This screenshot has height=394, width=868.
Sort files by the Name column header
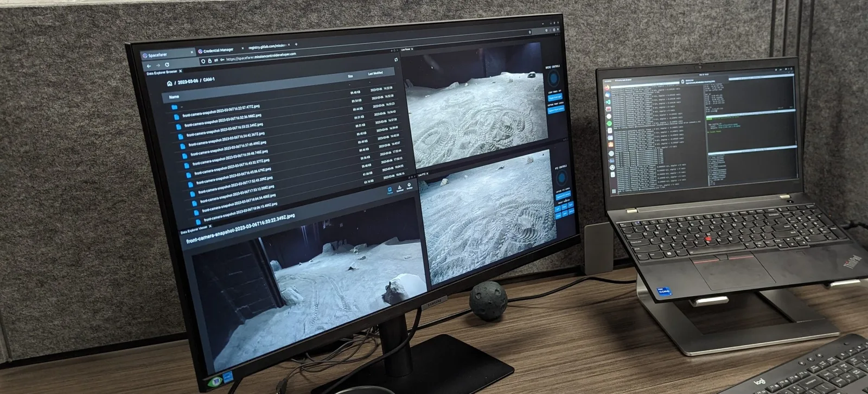174,97
